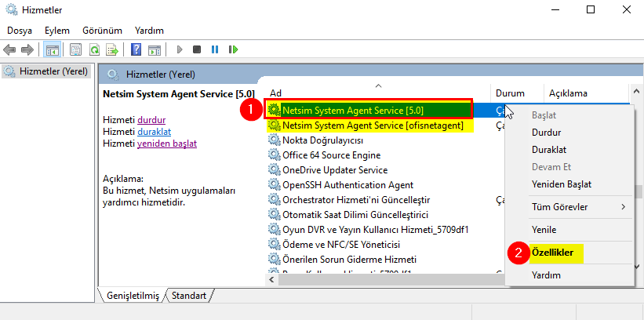Click the 'duraklat' service link
Image resolution: width=644 pixels, height=320 pixels.
click(154, 132)
